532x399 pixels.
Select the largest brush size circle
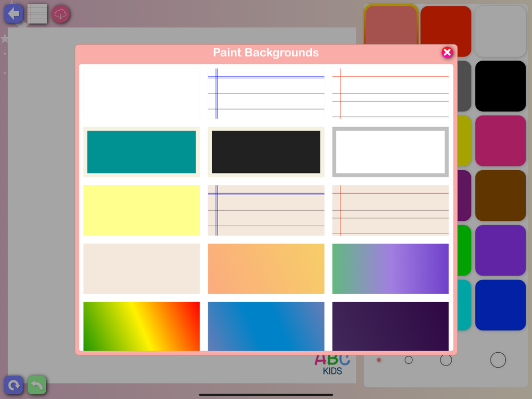click(x=498, y=360)
